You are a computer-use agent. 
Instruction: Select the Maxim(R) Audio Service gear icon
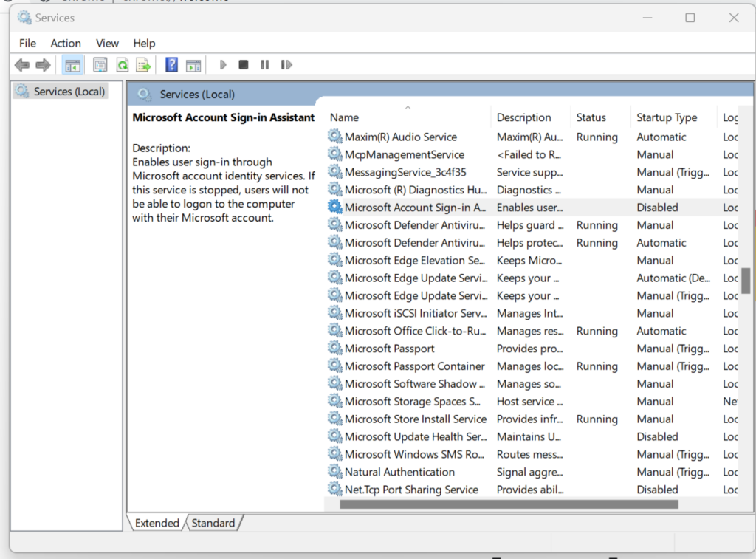coord(335,136)
